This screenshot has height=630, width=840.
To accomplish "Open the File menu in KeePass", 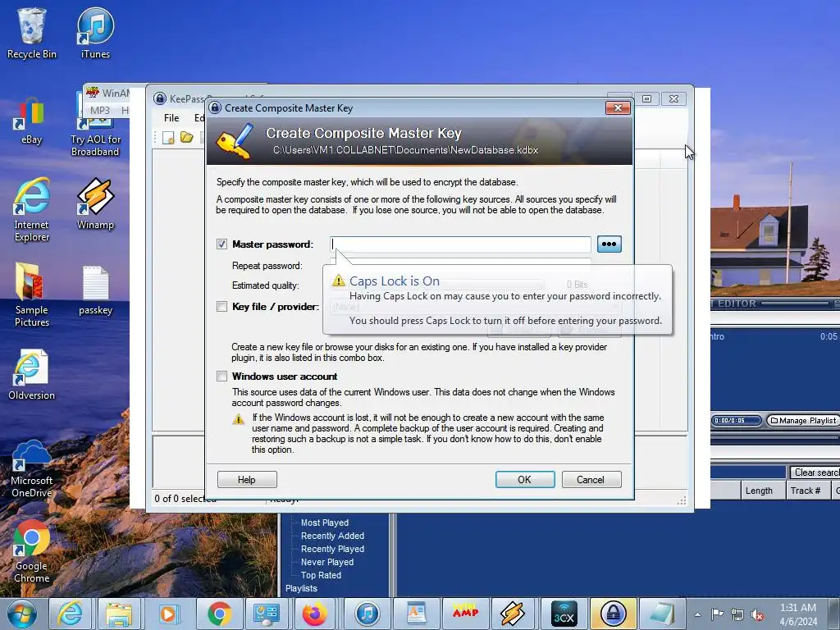I will (171, 118).
